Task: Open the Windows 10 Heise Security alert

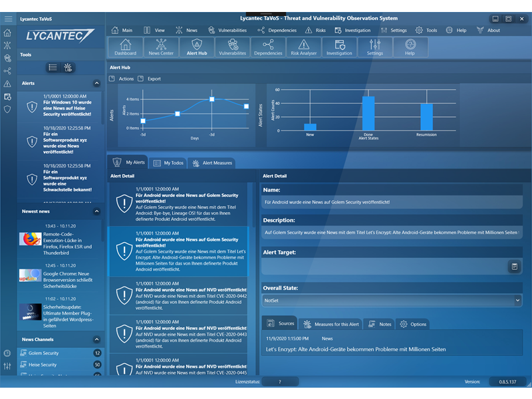Action: [60, 106]
